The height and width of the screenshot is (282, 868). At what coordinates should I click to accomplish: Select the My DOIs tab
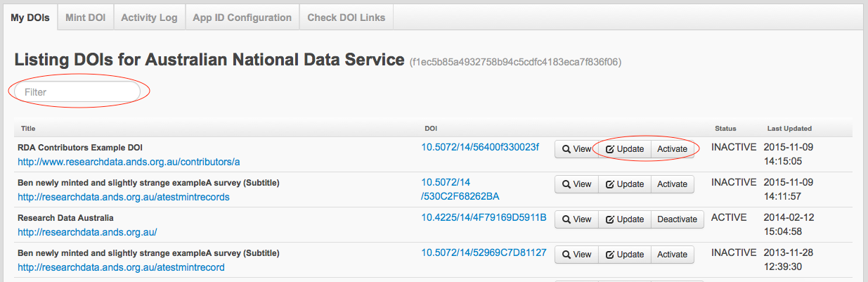30,18
